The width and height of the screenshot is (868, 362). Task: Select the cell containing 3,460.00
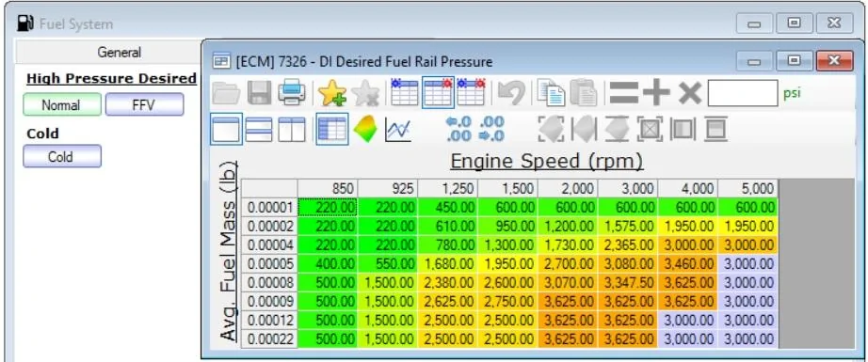click(688, 263)
